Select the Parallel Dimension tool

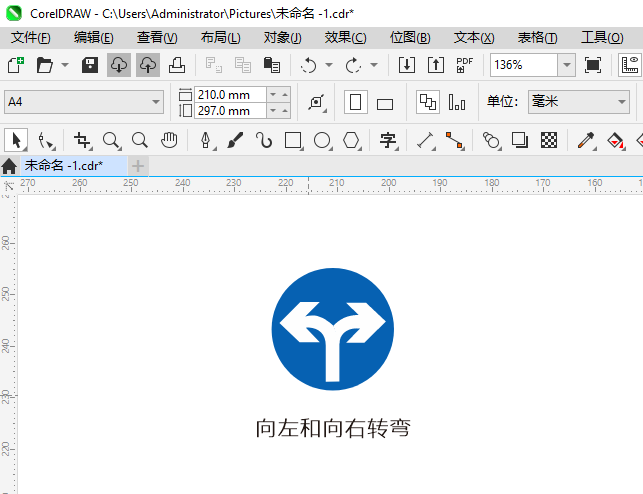pyautogui.click(x=426, y=140)
